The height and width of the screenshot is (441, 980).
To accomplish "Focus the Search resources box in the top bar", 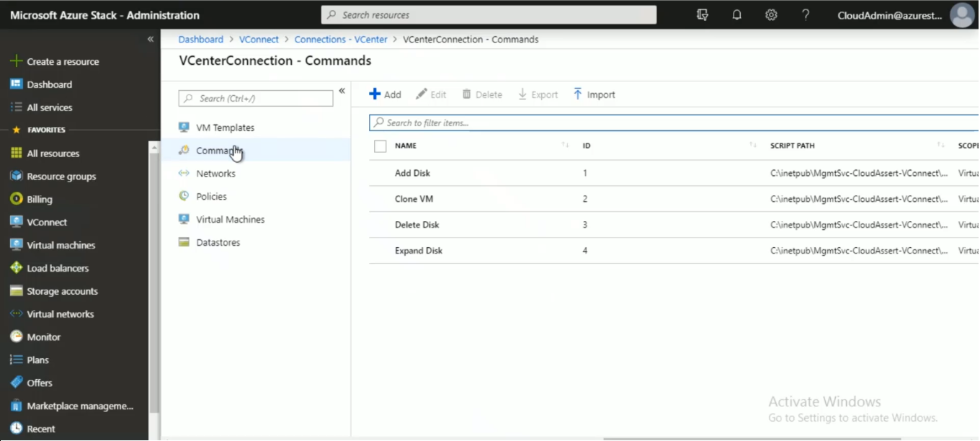I will (489, 14).
